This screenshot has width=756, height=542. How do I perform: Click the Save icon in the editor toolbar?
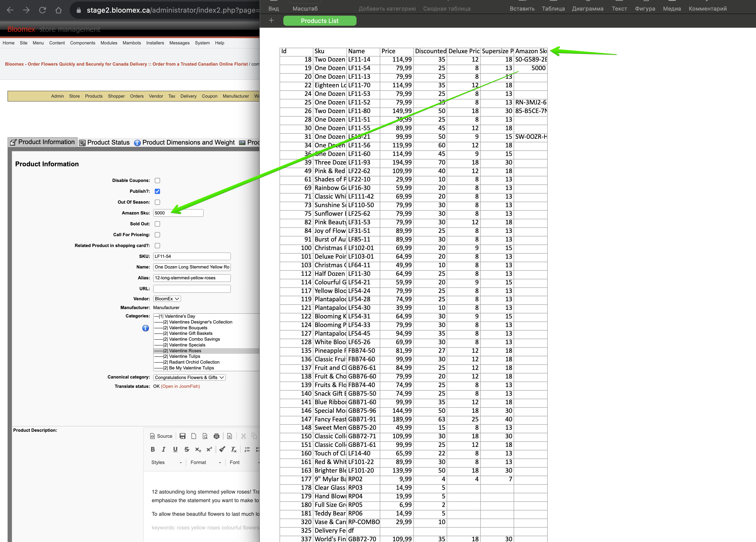click(182, 436)
